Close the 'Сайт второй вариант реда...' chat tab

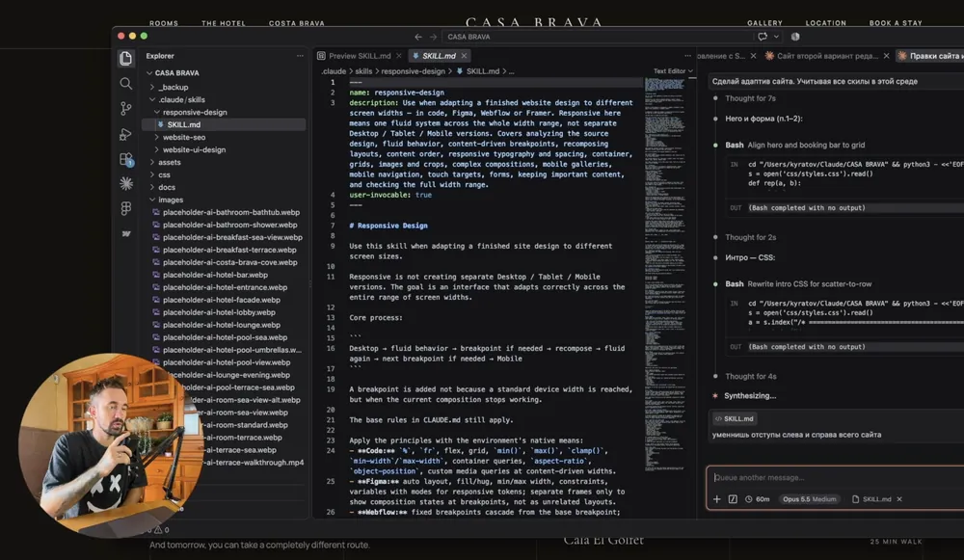[886, 56]
